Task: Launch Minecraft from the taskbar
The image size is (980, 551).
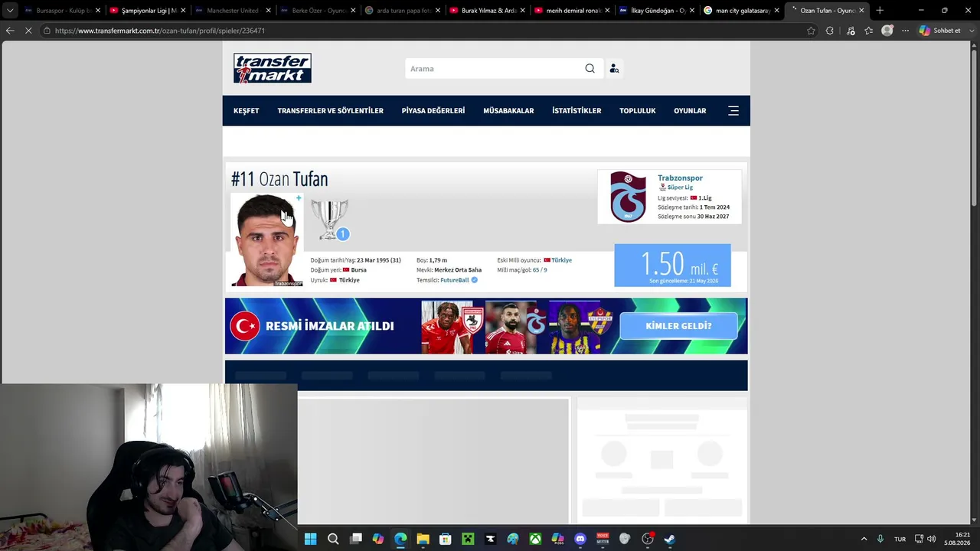Action: (x=468, y=539)
